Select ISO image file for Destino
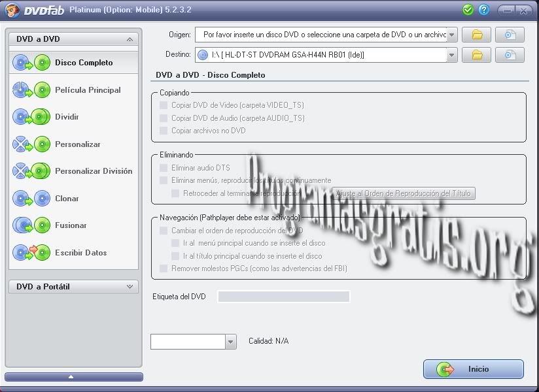Screen dimensions: 539x392 click(x=510, y=55)
